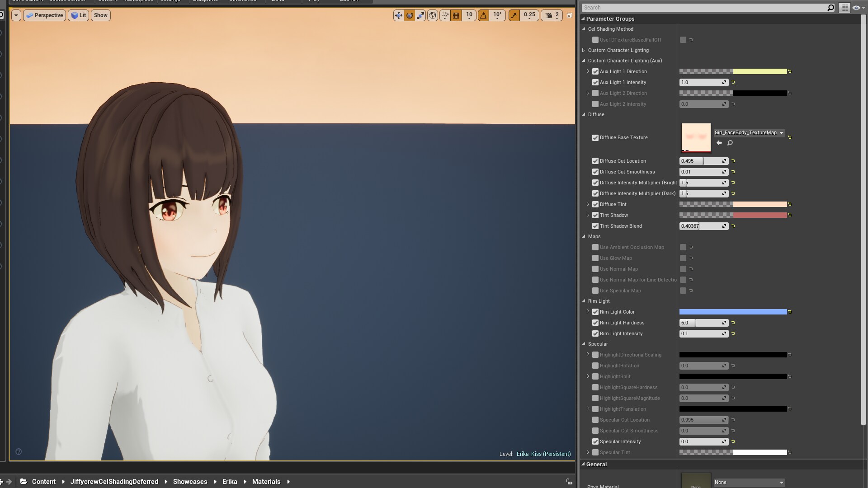This screenshot has height=488, width=868.
Task: Open the Show viewport menu
Action: 100,15
